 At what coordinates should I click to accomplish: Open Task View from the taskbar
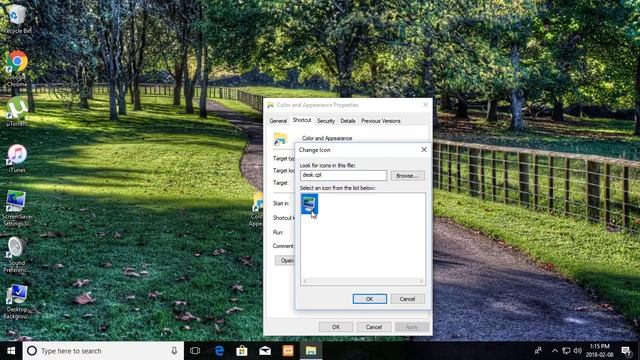[x=195, y=351]
